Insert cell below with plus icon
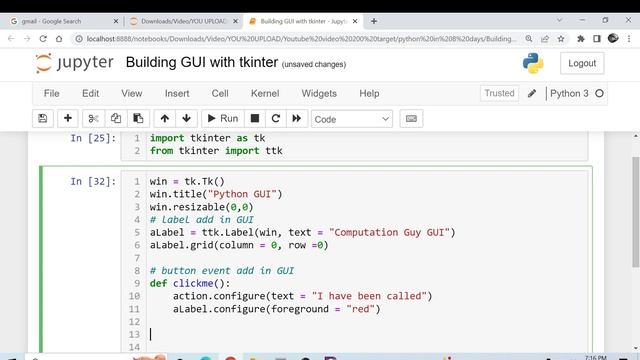 point(68,119)
